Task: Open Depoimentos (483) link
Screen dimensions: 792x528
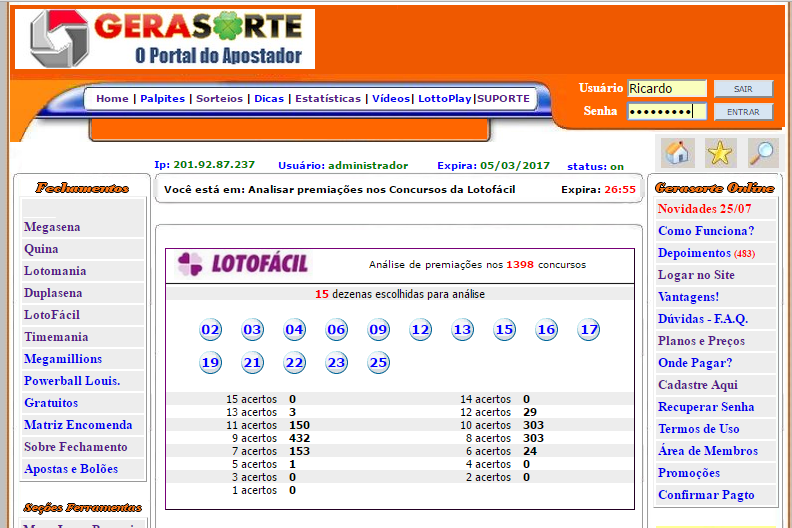Action: coord(707,253)
